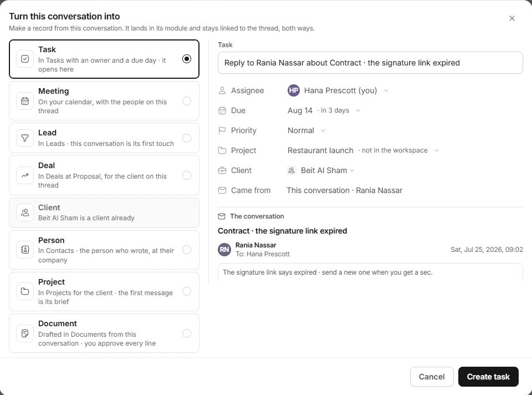Viewport: 532px width, 395px height.
Task: Open the Assignee dropdown chevron
Action: click(386, 90)
